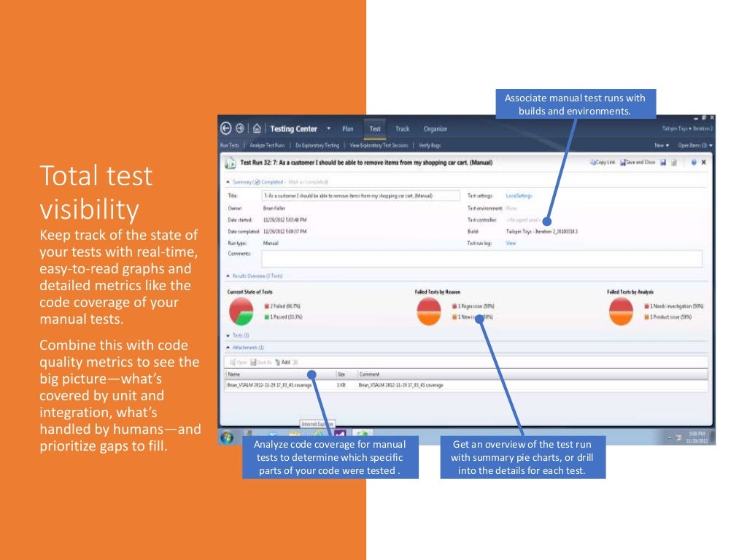Screen dimensions: 747x560
Task: Click the Run Tests menu item
Action: pos(230,145)
